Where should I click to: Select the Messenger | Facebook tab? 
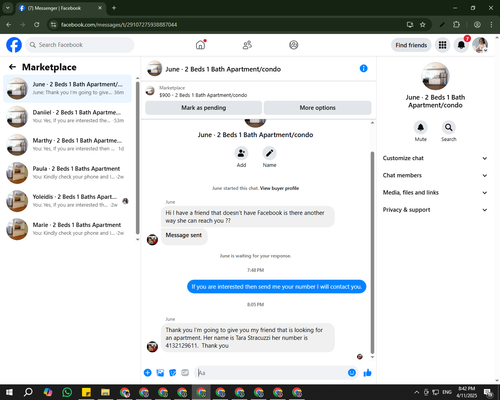pos(61,8)
